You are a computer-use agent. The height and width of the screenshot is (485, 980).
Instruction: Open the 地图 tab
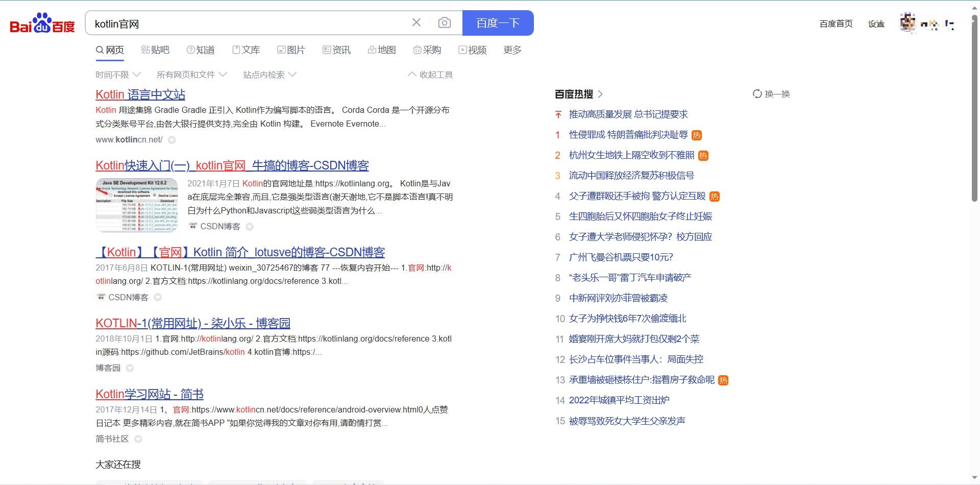[x=382, y=50]
